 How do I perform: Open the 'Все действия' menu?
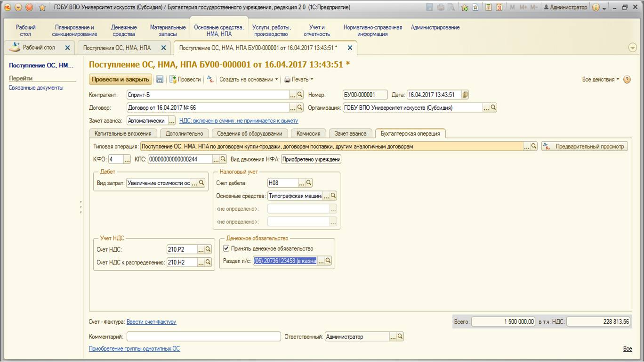point(601,80)
